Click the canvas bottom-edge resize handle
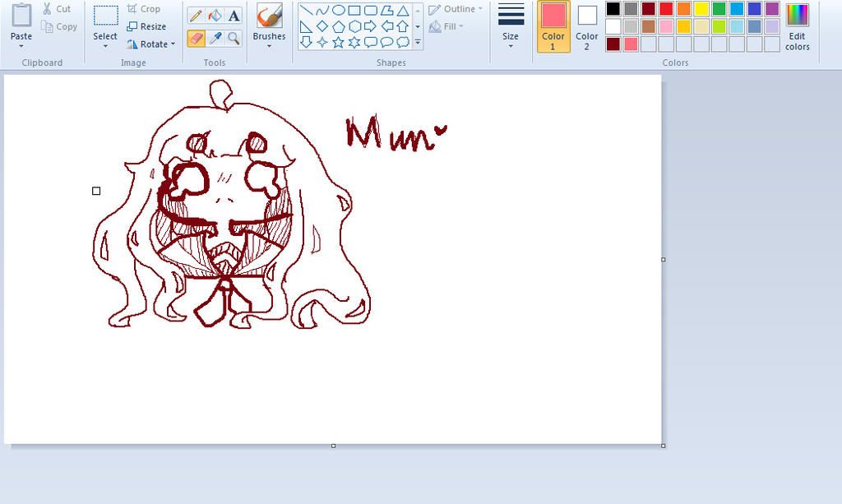 pos(334,446)
